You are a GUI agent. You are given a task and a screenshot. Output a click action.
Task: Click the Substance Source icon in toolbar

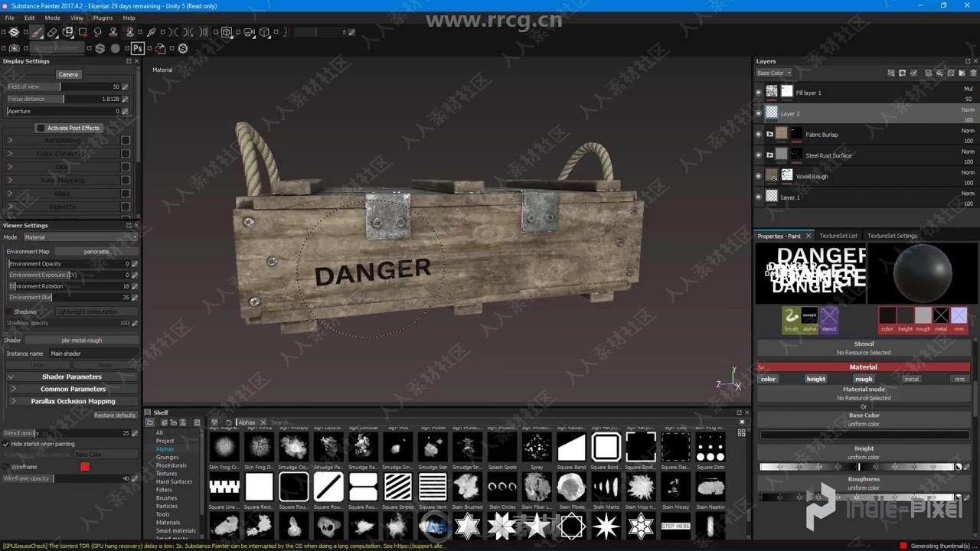[x=182, y=48]
